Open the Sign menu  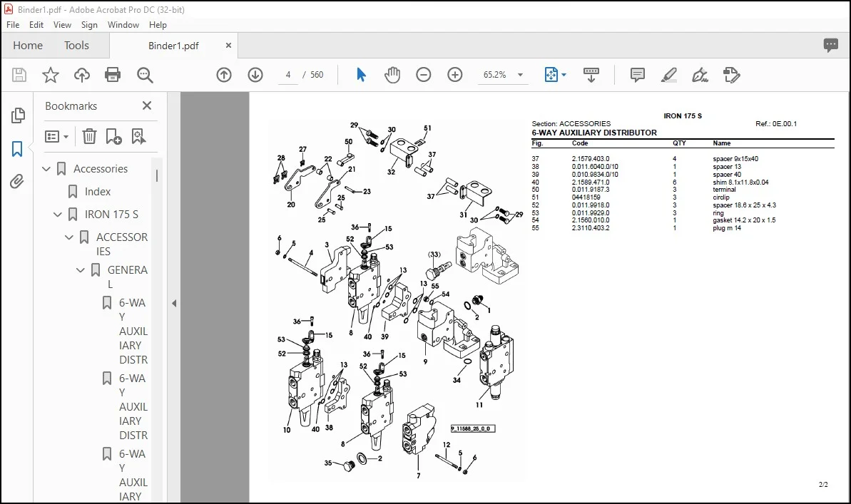click(89, 25)
